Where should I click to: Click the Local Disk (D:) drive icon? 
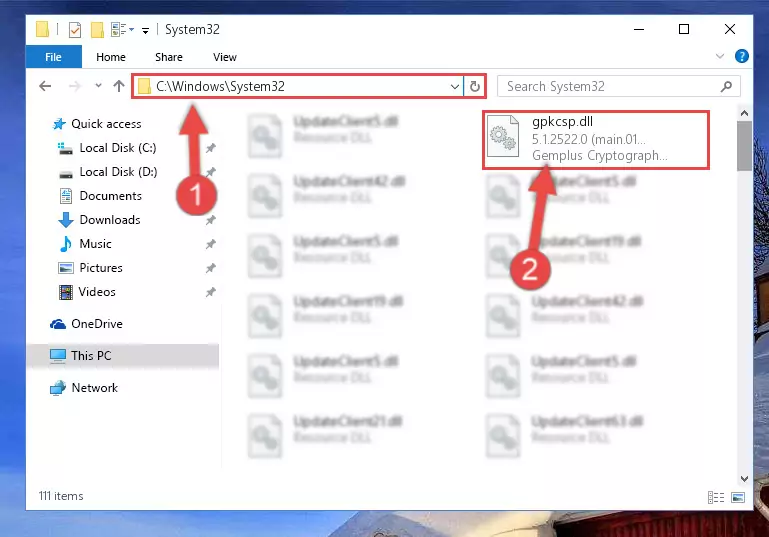pos(66,174)
